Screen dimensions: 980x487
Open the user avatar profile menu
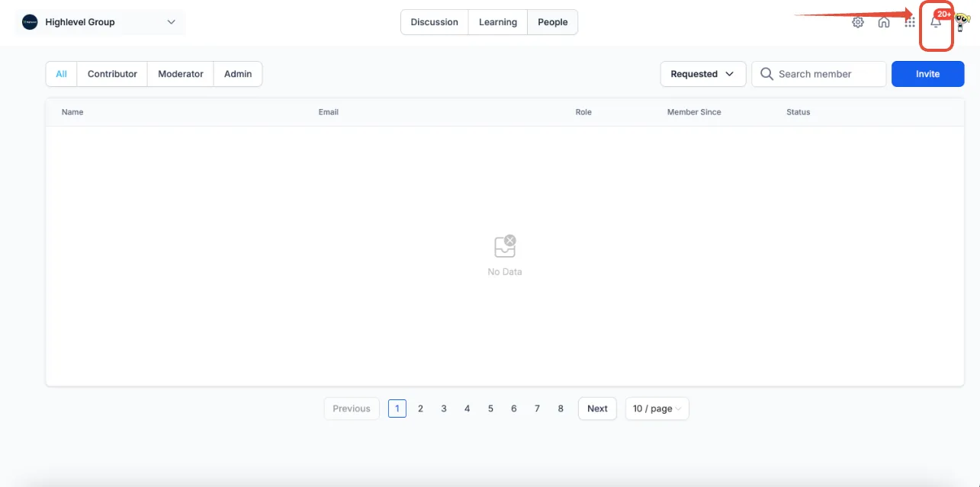tap(962, 22)
